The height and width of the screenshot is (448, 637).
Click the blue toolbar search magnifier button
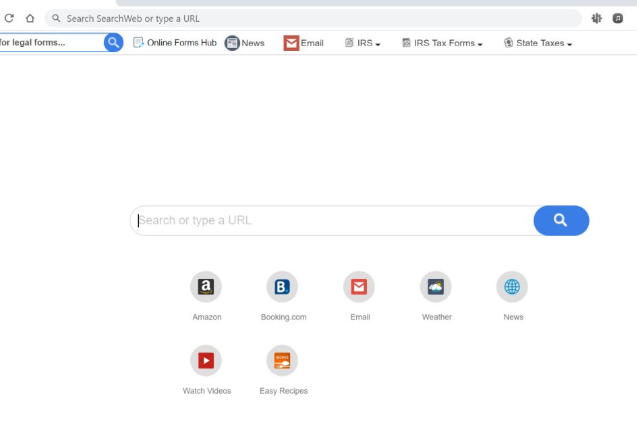point(113,42)
